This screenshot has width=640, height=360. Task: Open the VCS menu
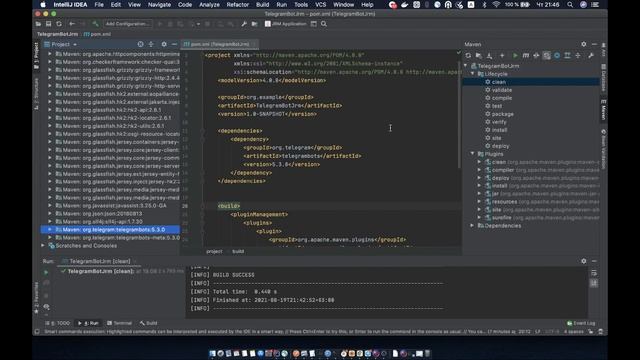pos(320,4)
